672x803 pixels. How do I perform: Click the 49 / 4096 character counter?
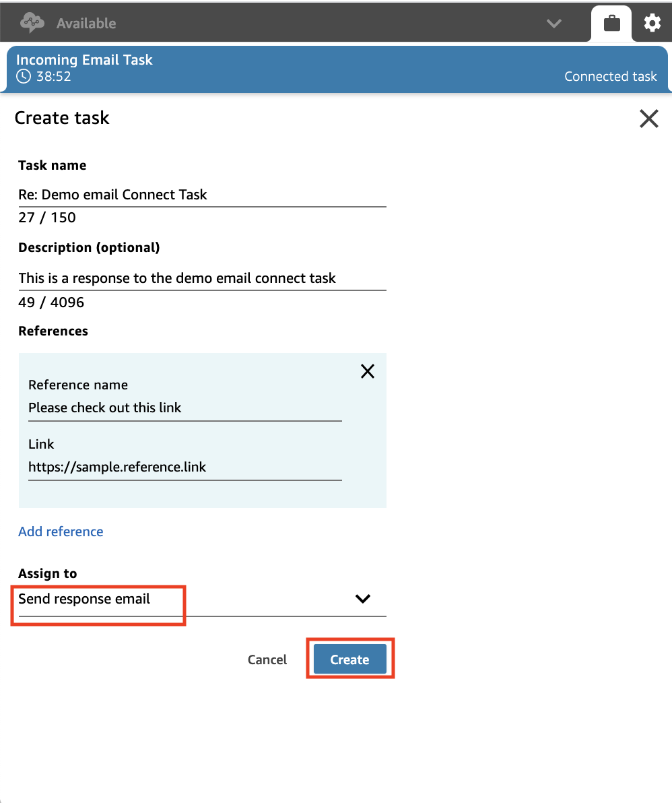pyautogui.click(x=51, y=302)
